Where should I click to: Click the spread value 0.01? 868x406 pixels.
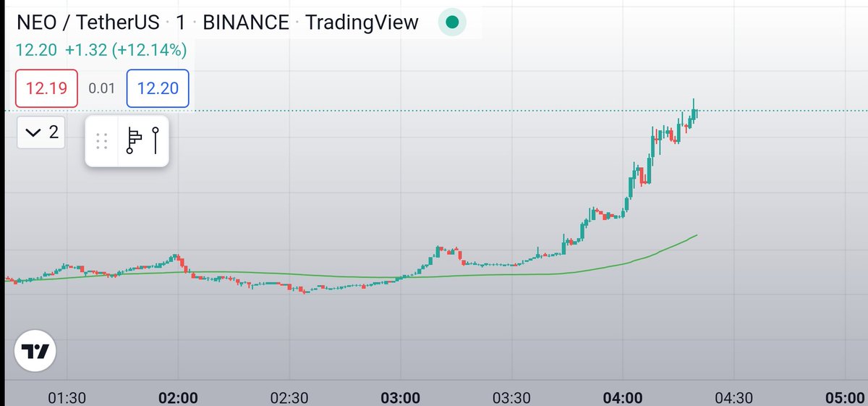[102, 88]
